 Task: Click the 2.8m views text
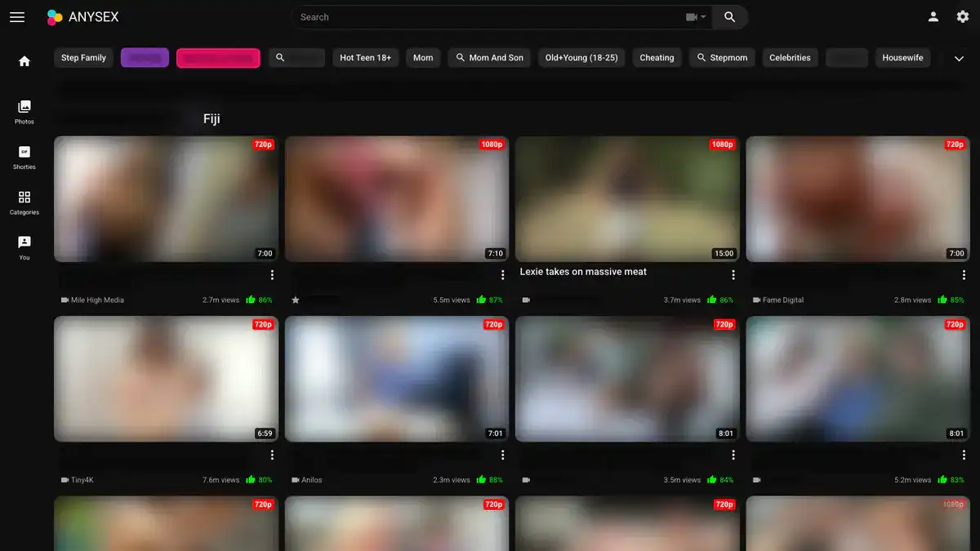coord(913,300)
